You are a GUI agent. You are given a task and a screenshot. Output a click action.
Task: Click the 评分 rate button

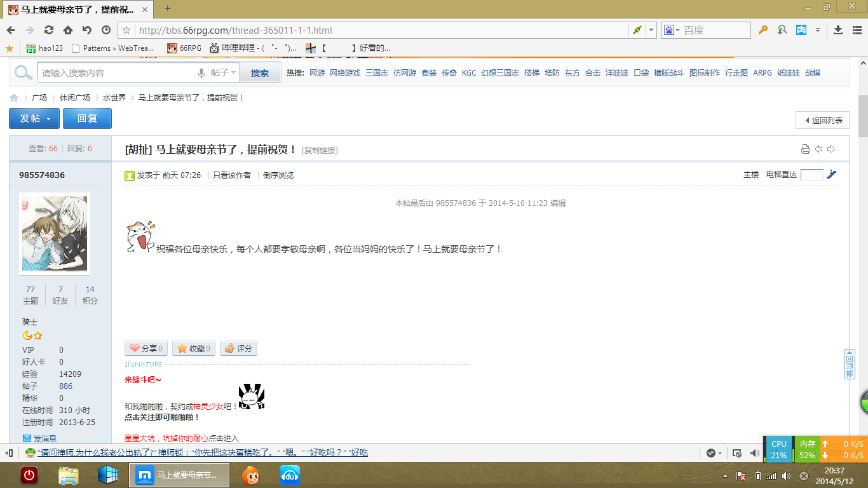(x=238, y=348)
